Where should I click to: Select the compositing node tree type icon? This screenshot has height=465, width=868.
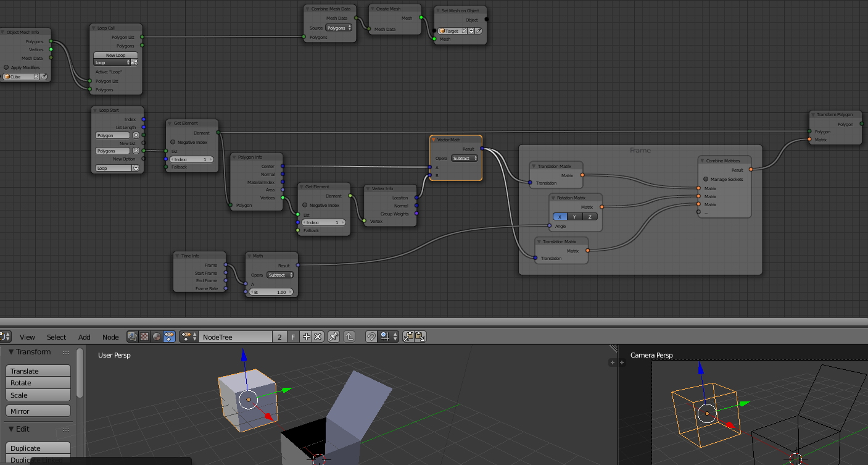coord(133,337)
